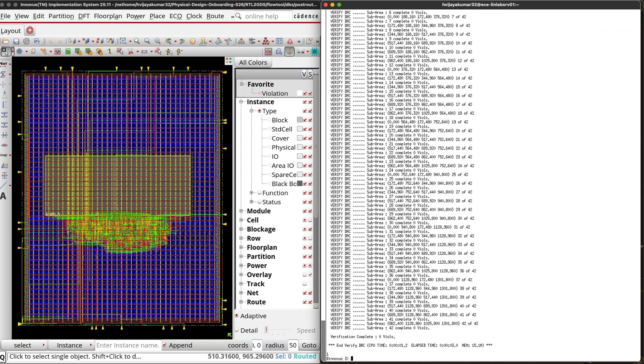Click the All Colors button
The image size is (644, 364).
(253, 62)
